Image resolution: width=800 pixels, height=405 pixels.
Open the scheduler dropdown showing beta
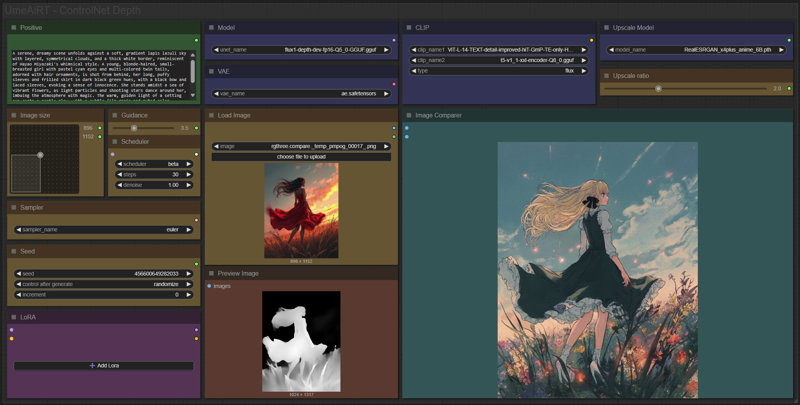coord(154,164)
